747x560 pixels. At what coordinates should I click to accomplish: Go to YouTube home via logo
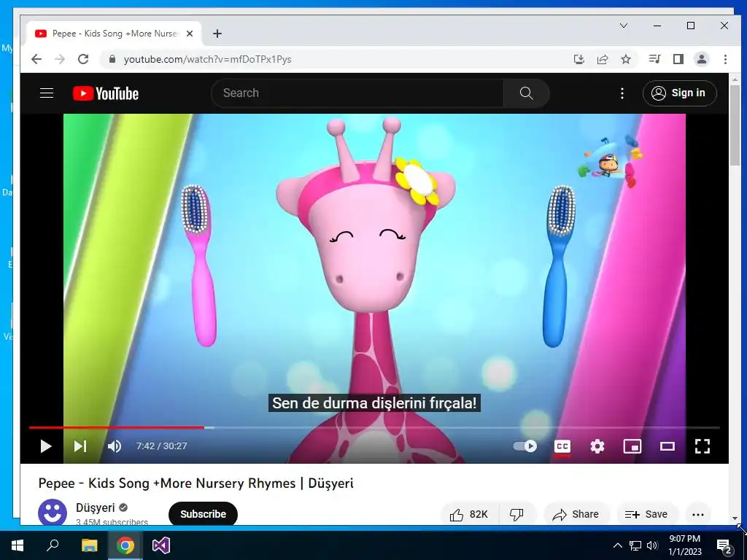point(106,93)
